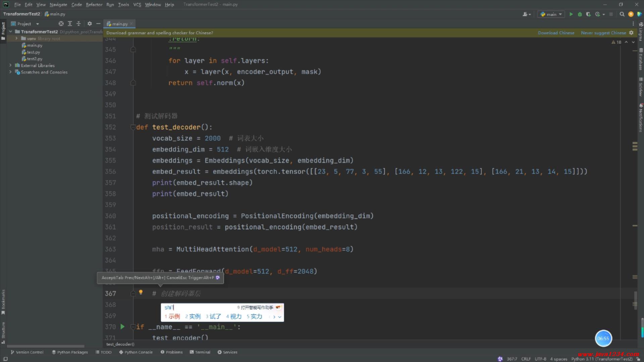Click the select opened file target icon

[x=61, y=24]
